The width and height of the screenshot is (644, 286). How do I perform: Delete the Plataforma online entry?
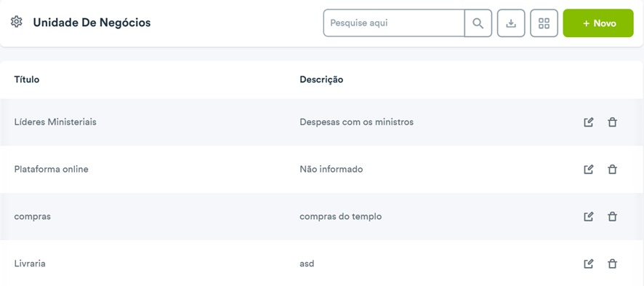612,170
